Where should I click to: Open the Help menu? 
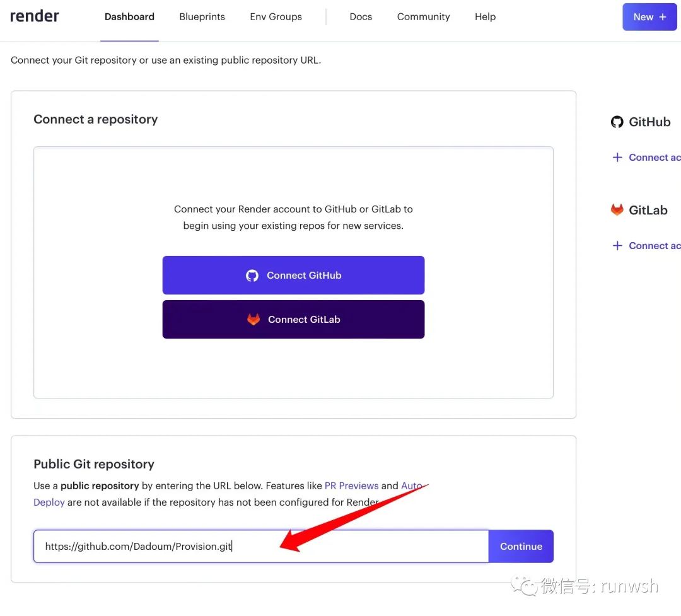[485, 16]
